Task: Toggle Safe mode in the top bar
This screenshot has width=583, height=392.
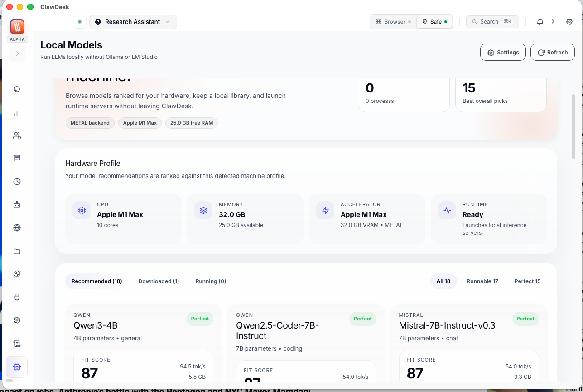Action: pyautogui.click(x=434, y=21)
